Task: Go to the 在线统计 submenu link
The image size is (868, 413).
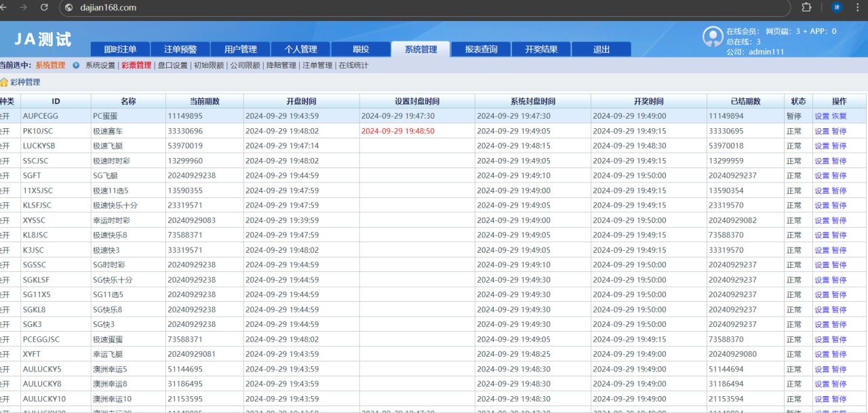Action: [x=353, y=66]
